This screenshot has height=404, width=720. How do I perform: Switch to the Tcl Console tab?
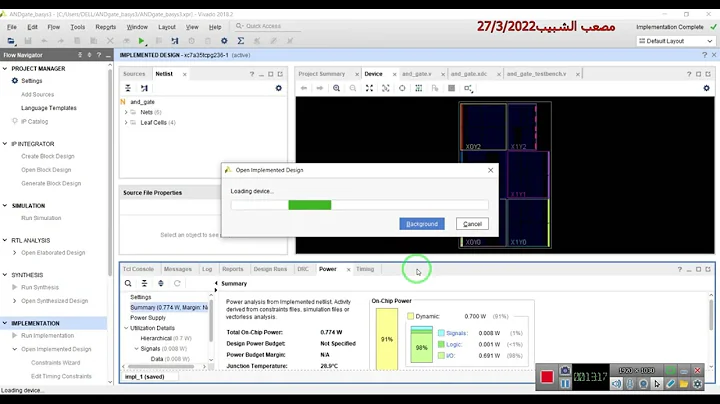[x=138, y=269]
